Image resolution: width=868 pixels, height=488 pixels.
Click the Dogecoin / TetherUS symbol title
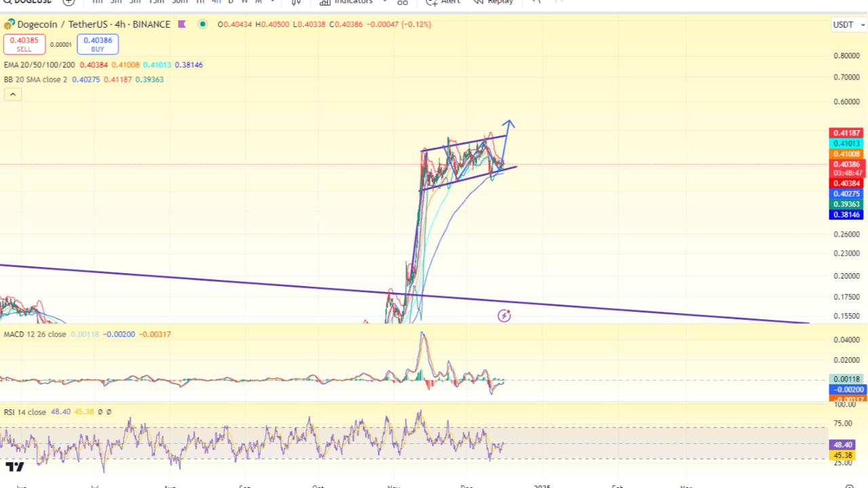tap(94, 24)
